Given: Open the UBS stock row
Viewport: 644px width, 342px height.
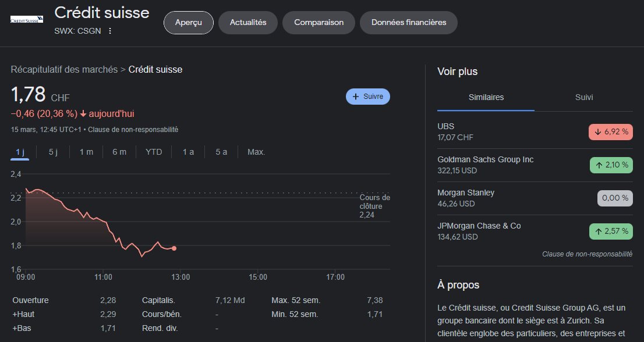Looking at the screenshot, I should pyautogui.click(x=535, y=131).
